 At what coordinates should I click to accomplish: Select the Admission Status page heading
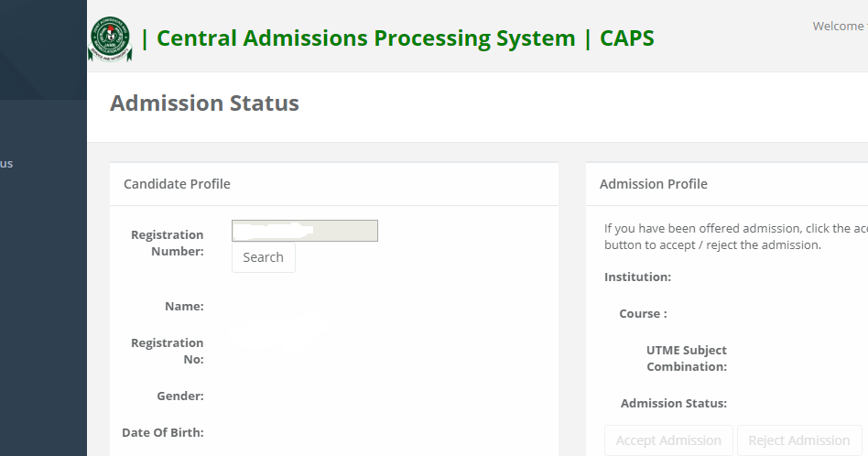coord(204,103)
